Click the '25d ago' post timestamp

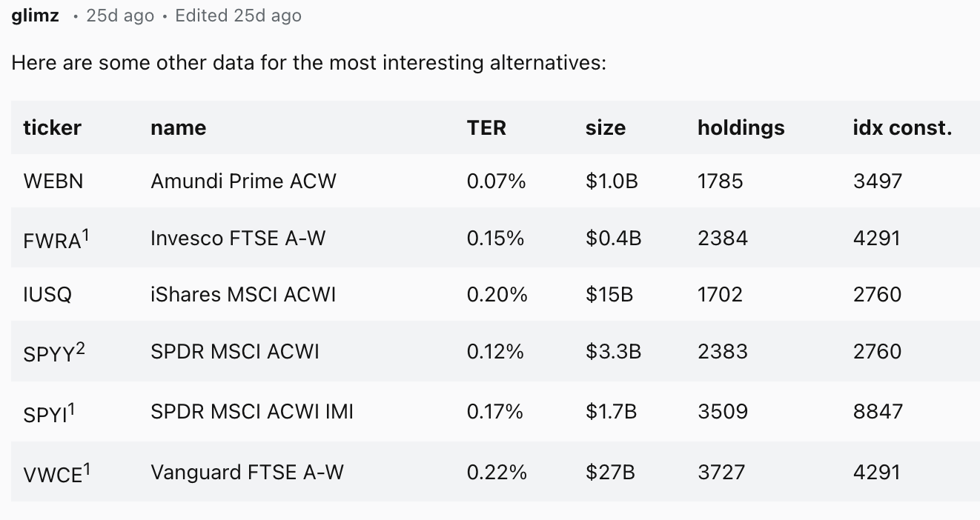pyautogui.click(x=120, y=16)
